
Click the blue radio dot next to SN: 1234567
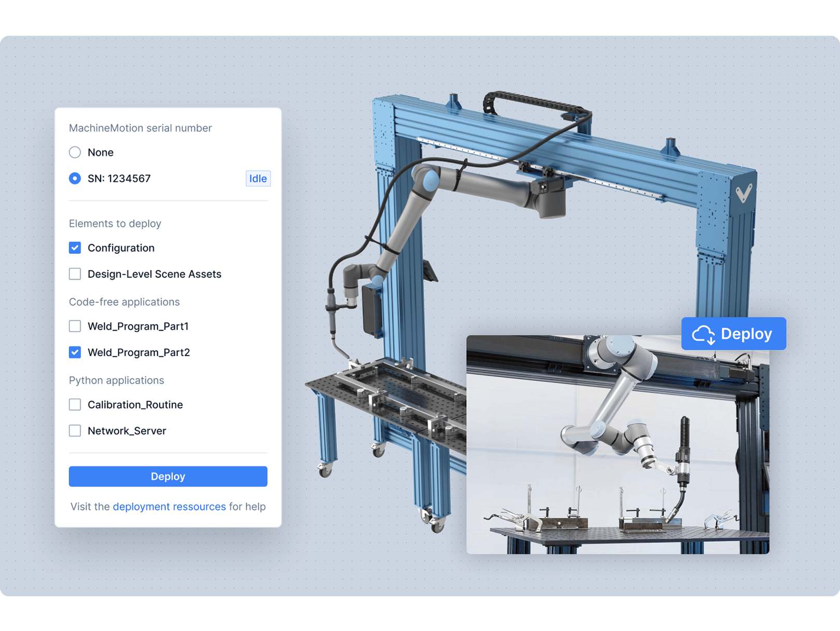pos(75,178)
